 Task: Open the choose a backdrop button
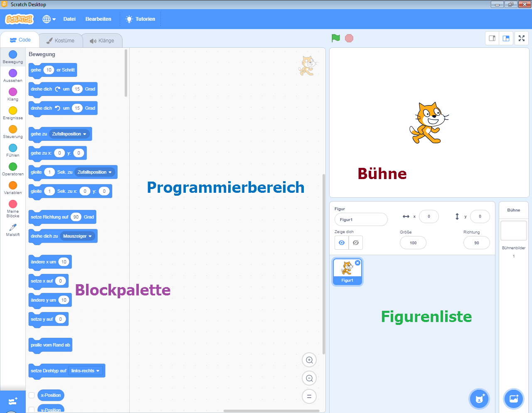pyautogui.click(x=514, y=399)
